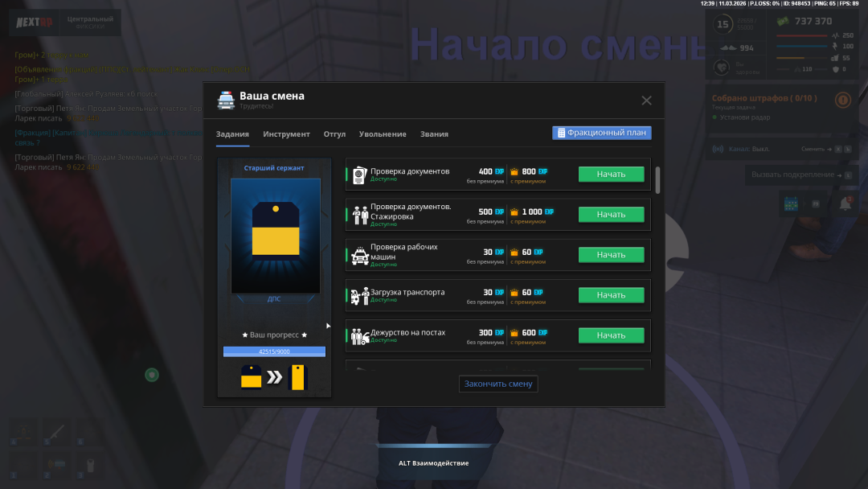Start the Проверка документов task
Viewport: 868px width, 489px height.
(611, 175)
